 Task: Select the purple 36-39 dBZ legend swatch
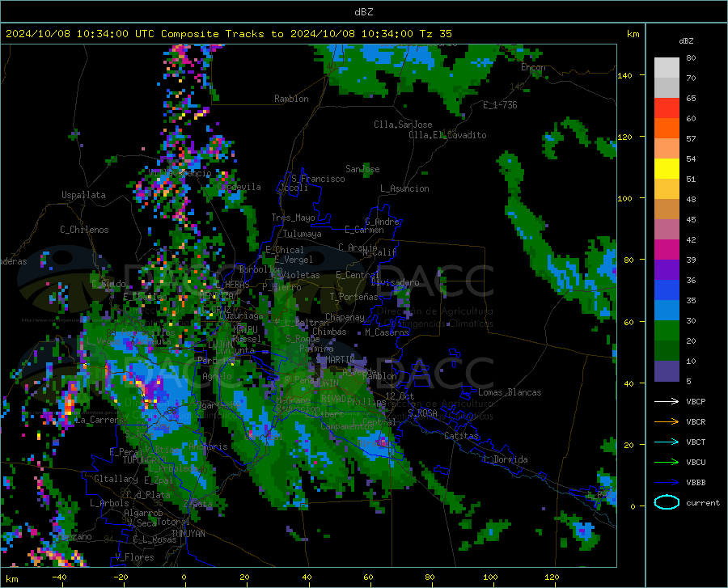667,270
